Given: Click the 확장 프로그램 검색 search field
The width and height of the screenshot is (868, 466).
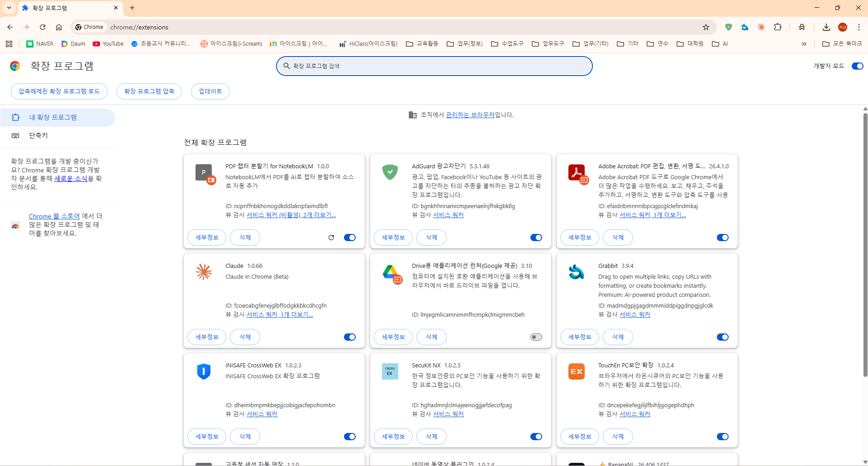Looking at the screenshot, I should click(434, 66).
